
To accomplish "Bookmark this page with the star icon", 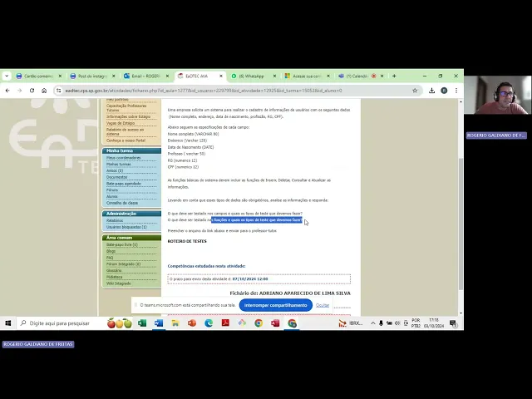I will 415,91.
